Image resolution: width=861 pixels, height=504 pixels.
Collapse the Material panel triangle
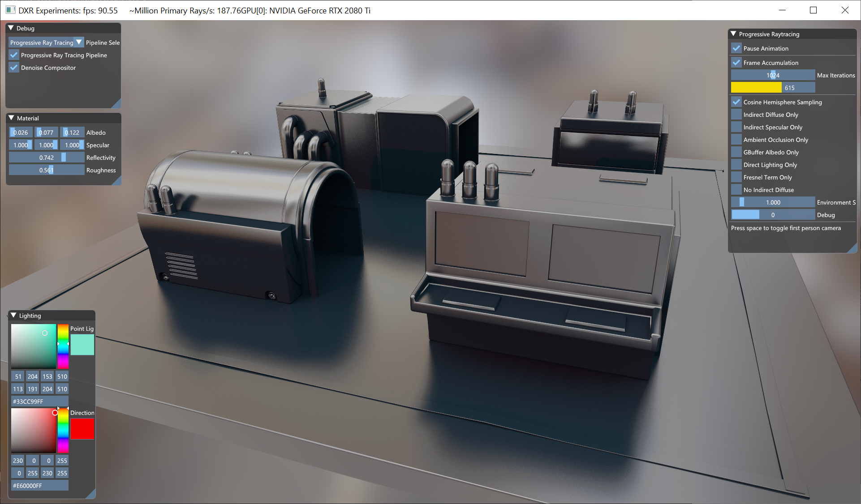coord(12,118)
